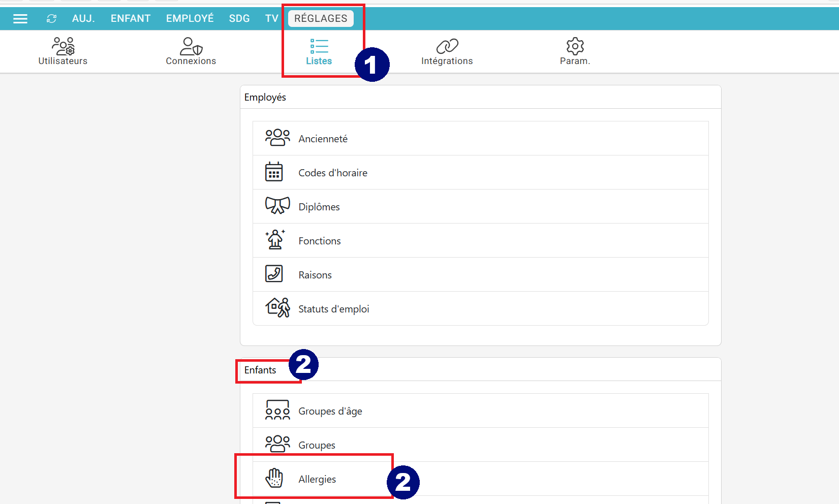This screenshot has width=839, height=504.
Task: Click the Codes d'horaire calendar icon
Action: coord(274,172)
